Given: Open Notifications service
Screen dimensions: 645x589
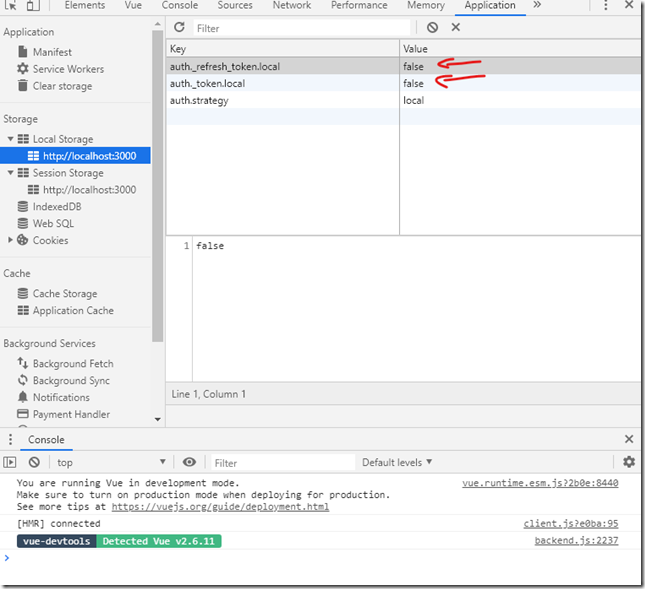Looking at the screenshot, I should click(61, 397).
